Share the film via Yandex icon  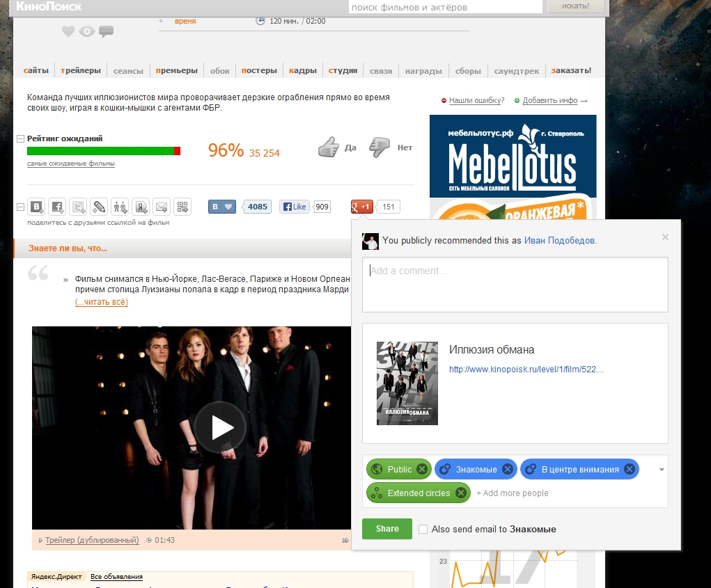[141, 207]
